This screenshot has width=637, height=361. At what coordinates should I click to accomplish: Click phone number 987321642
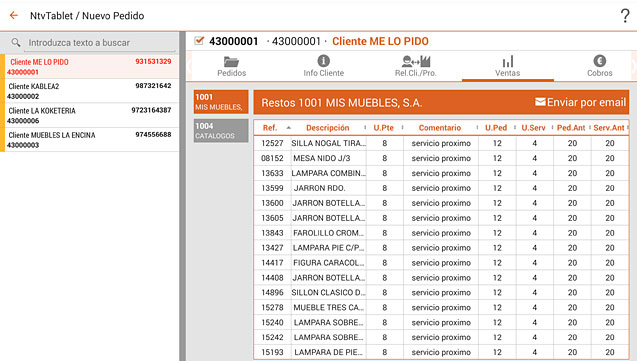153,86
